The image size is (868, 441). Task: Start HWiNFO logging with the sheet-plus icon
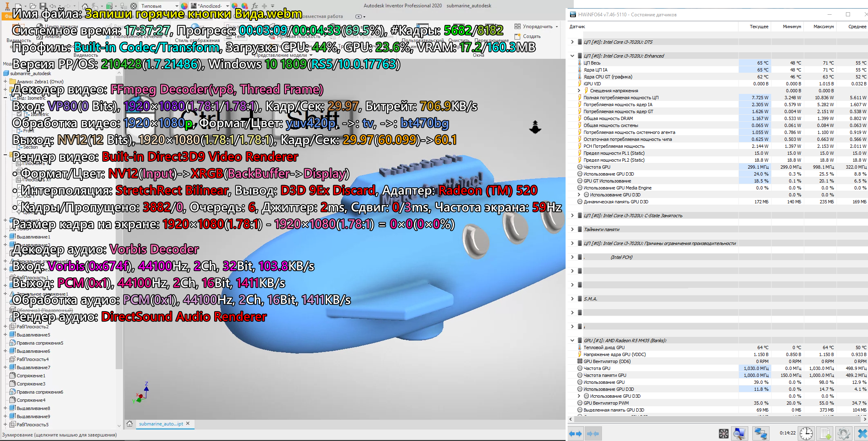825,433
